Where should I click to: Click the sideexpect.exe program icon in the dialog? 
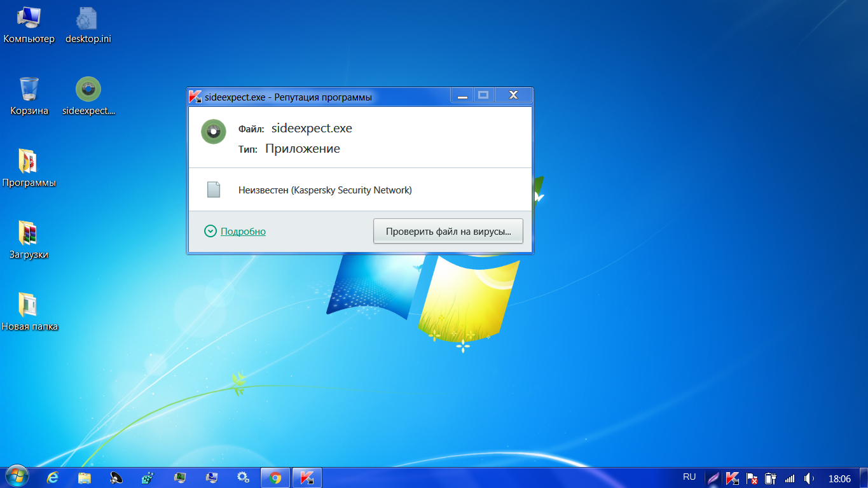coord(214,131)
